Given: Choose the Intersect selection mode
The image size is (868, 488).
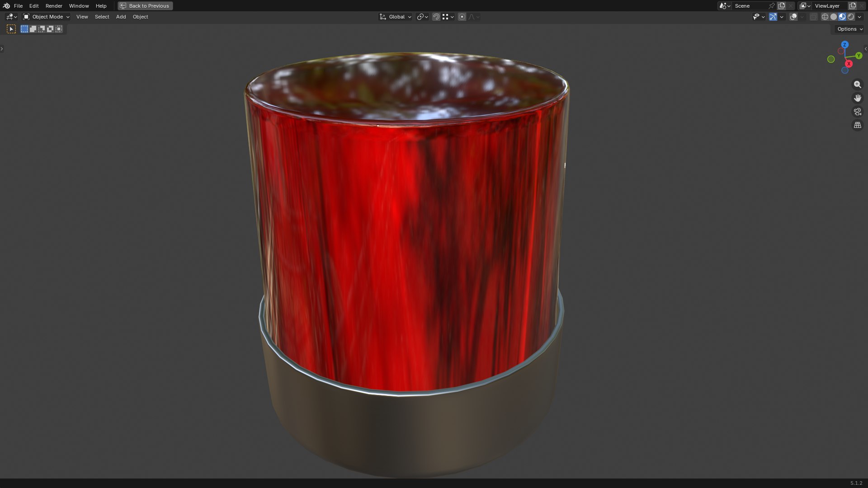Looking at the screenshot, I should tap(59, 29).
